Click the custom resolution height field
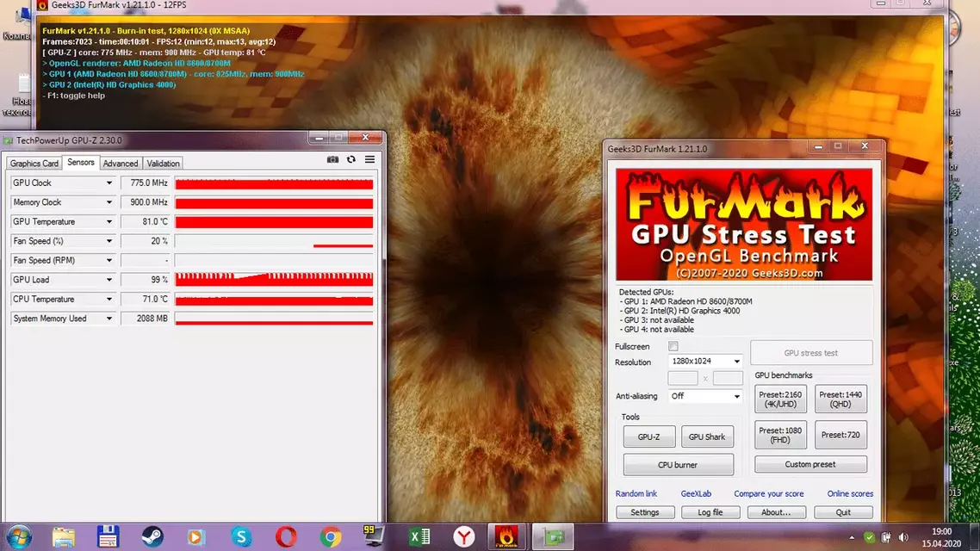This screenshot has height=551, width=980. [x=729, y=378]
